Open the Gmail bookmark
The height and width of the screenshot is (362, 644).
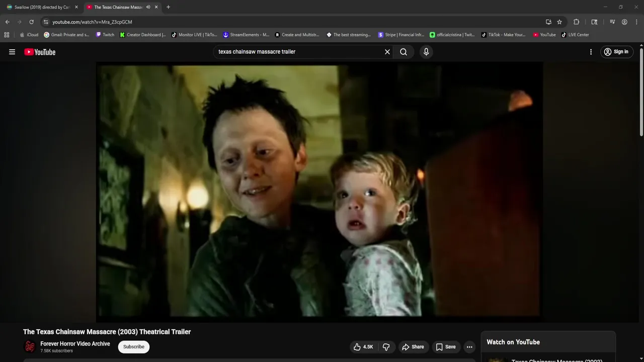click(x=66, y=35)
